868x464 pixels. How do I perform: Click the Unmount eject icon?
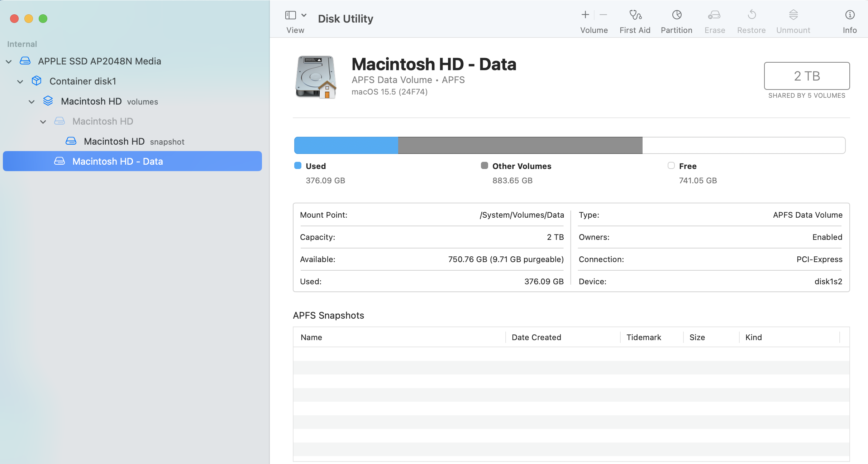(793, 15)
